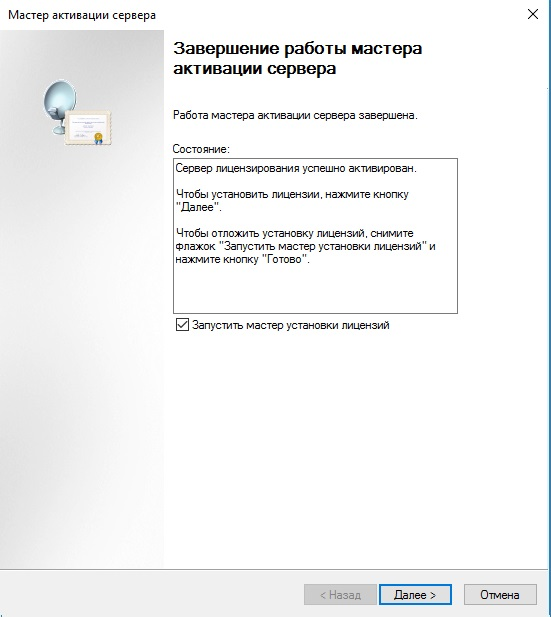Click empty space inside the status box
Screen dimensions: 551x617
coord(315,289)
